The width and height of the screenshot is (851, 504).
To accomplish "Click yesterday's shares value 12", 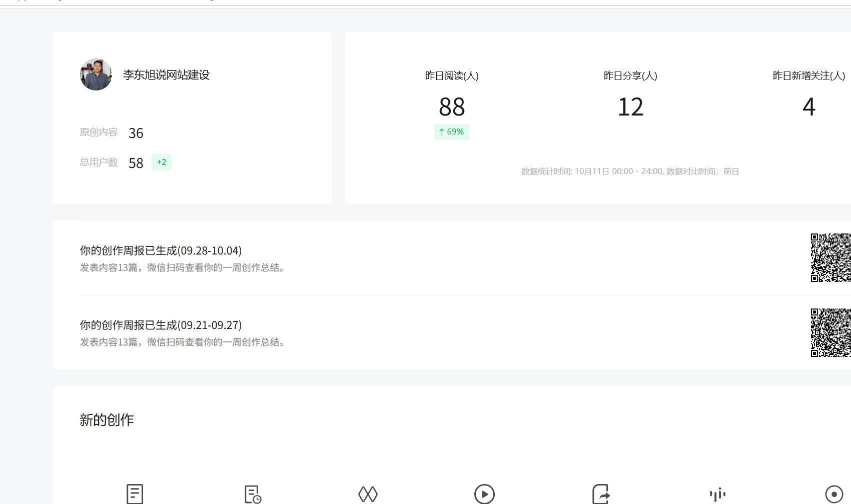I will click(x=630, y=107).
